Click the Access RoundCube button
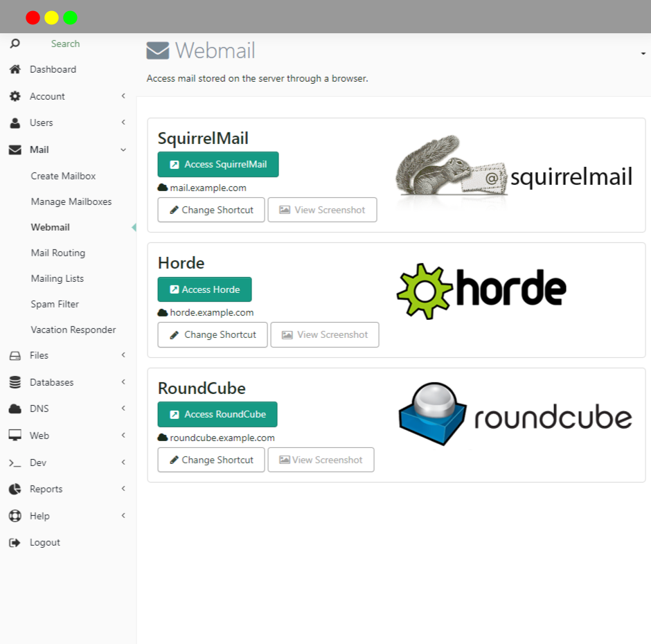Screen dimensions: 651x644 click(217, 414)
